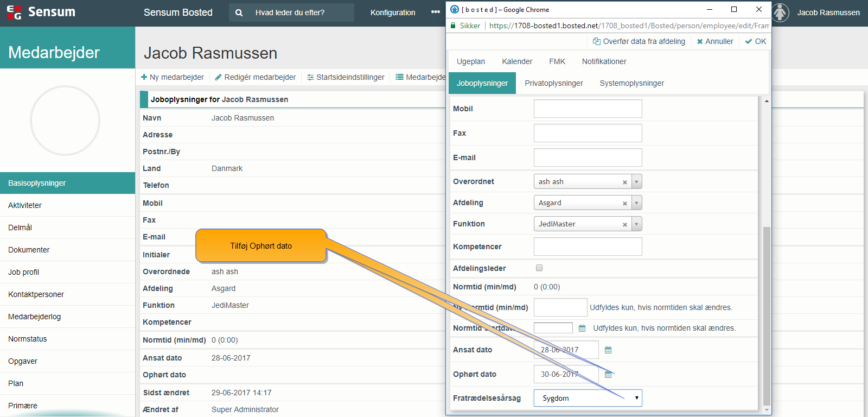Click Overfør data fra afdeling
Image resolution: width=868 pixels, height=417 pixels.
tap(639, 41)
